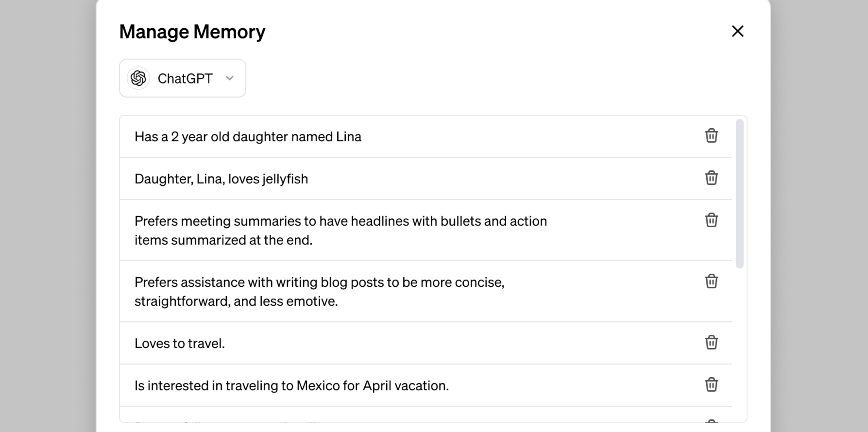Screen dimensions: 868x432
Task: Click the memory list scrollbar thumb
Action: [740, 194]
